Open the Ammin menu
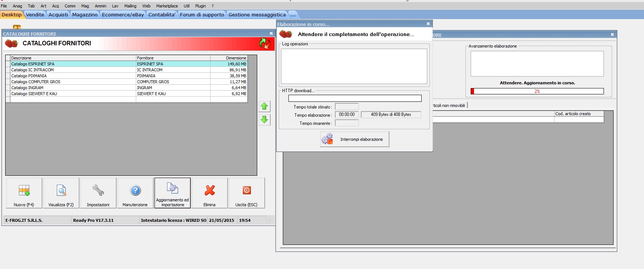Viewport: 644px width, 269px height. coord(101,6)
